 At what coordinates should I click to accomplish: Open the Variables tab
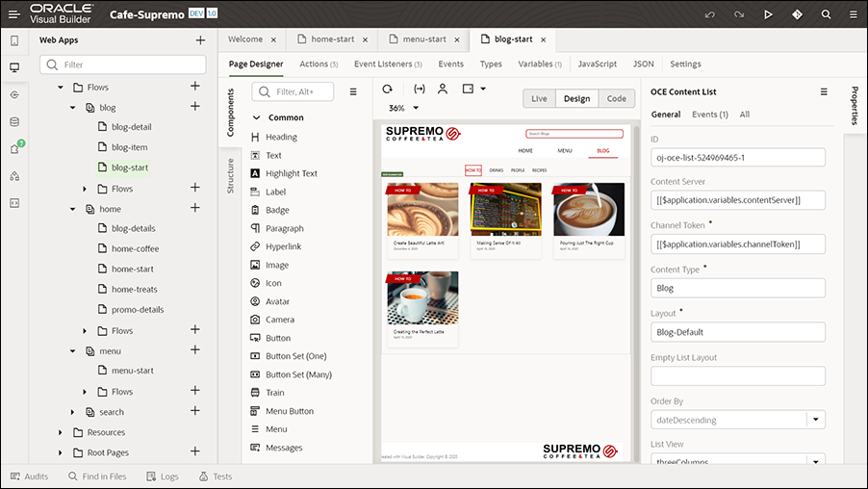540,64
